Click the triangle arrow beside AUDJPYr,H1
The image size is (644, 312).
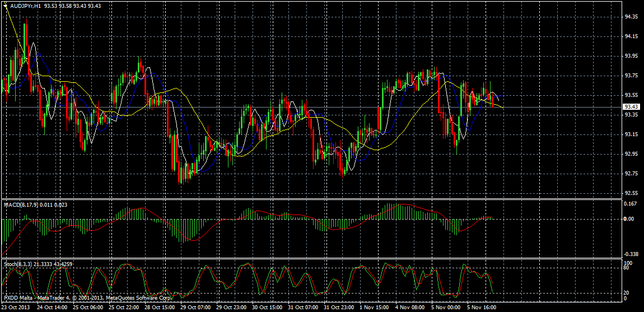point(5,5)
